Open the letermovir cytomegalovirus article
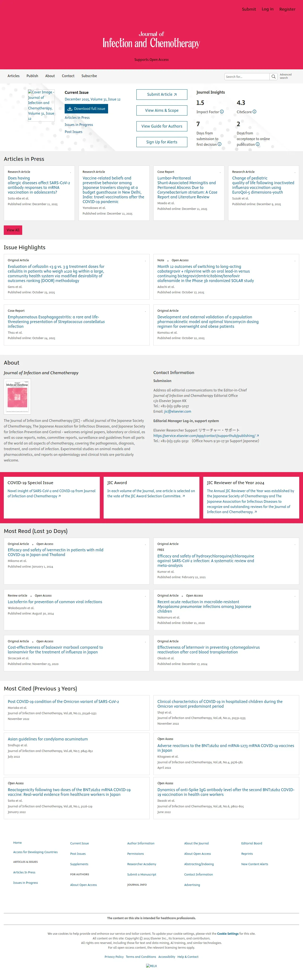This screenshot has width=303, height=980. point(209,650)
